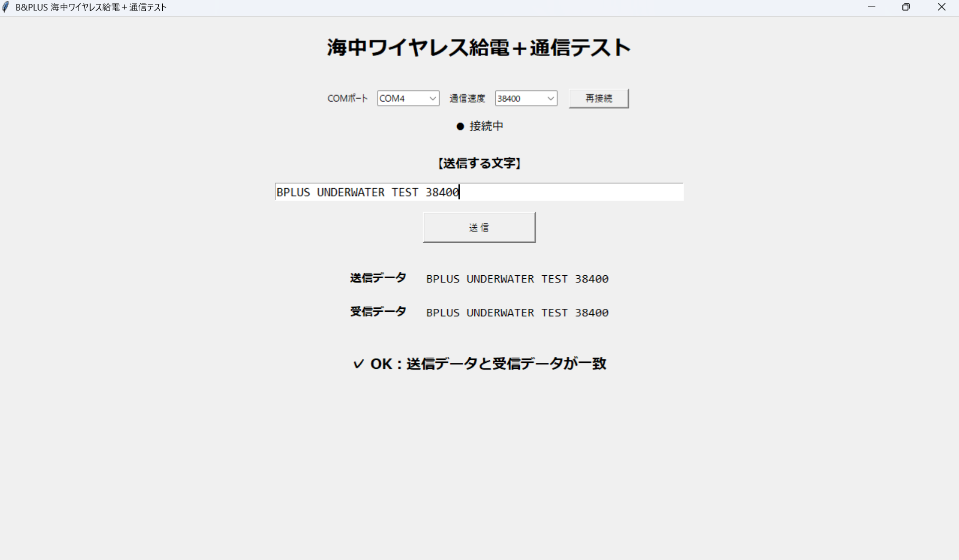
Task: Click the sent data value text
Action: pyautogui.click(x=517, y=279)
